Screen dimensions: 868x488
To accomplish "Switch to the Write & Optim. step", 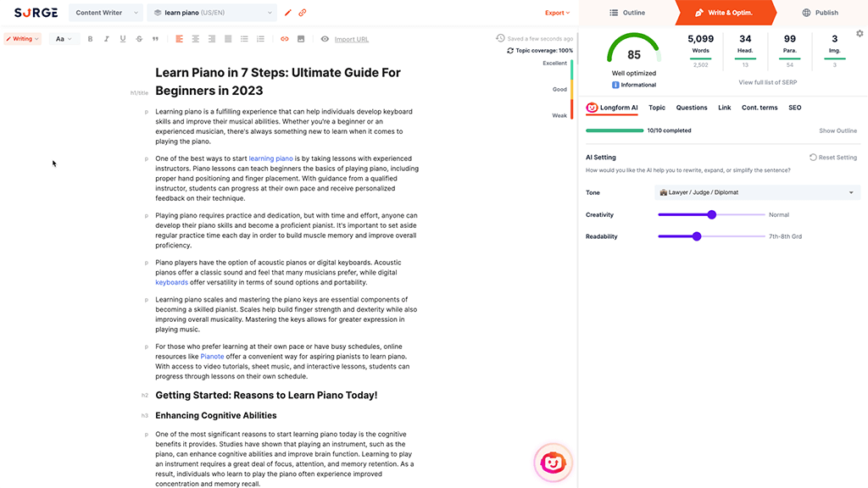I will point(724,13).
